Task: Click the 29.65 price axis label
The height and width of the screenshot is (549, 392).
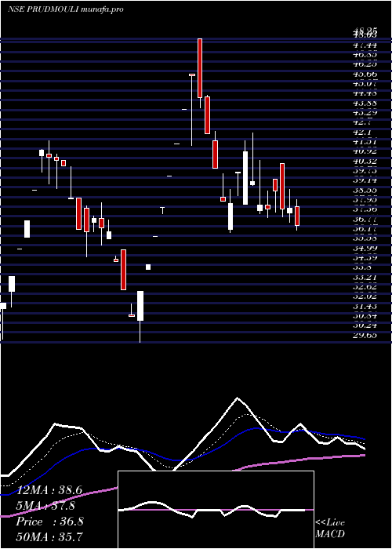Action: coord(365,335)
